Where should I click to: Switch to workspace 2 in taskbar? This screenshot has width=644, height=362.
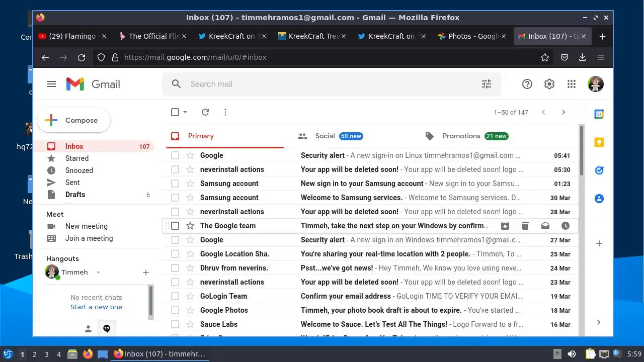[x=35, y=354]
